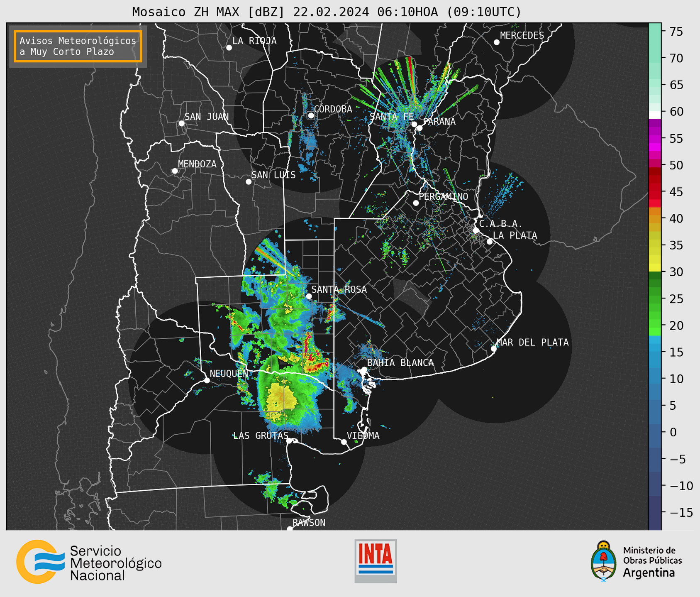The height and width of the screenshot is (597, 700).
Task: Click the Pergamino city marker
Action: (416, 203)
